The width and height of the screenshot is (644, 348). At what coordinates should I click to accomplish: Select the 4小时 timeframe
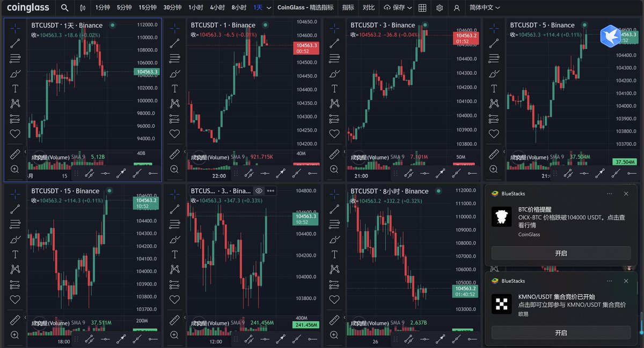point(217,8)
